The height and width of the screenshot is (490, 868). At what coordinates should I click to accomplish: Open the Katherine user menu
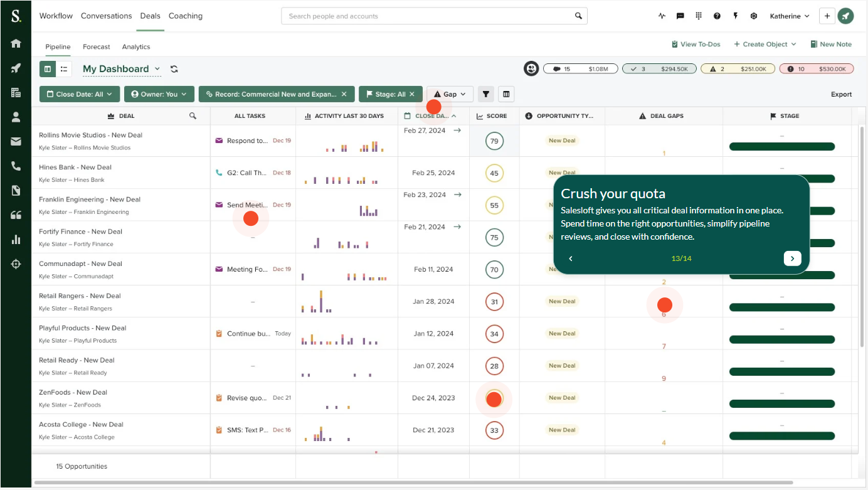pos(790,16)
